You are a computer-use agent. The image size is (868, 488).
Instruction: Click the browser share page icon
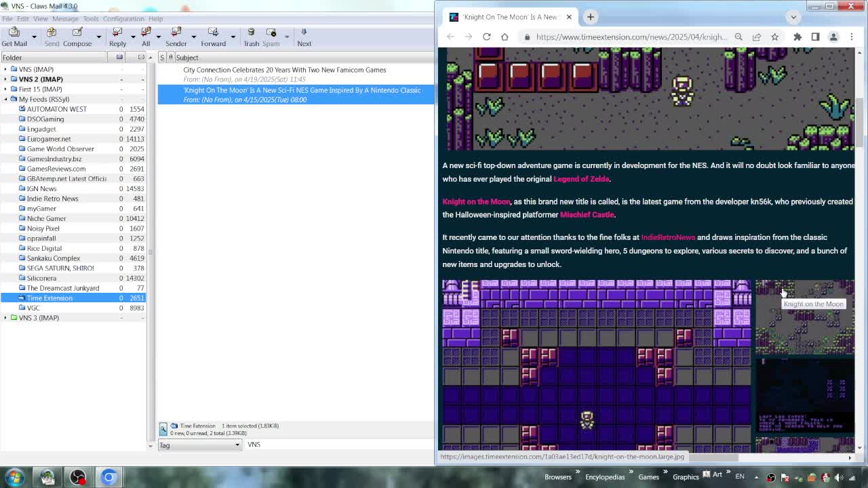pos(756,37)
